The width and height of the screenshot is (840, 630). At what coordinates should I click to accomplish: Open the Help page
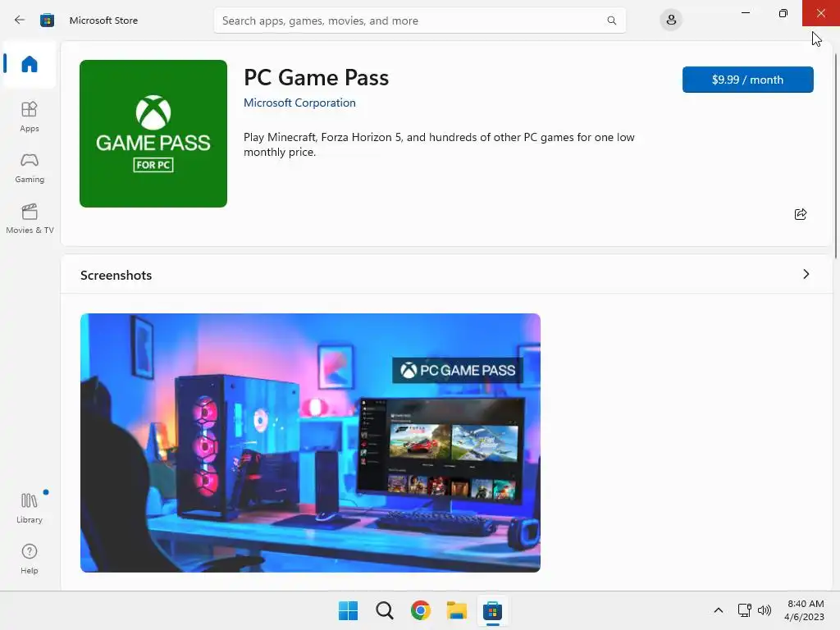click(x=30, y=559)
